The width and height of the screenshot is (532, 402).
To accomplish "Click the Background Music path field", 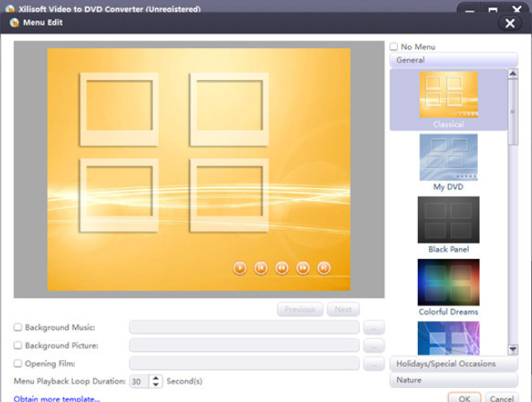I will pyautogui.click(x=244, y=327).
